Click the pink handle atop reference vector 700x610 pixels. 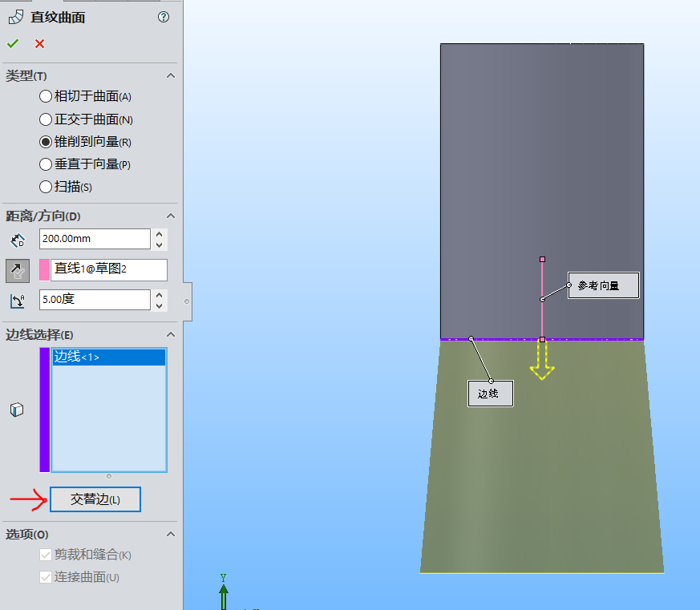coord(542,259)
